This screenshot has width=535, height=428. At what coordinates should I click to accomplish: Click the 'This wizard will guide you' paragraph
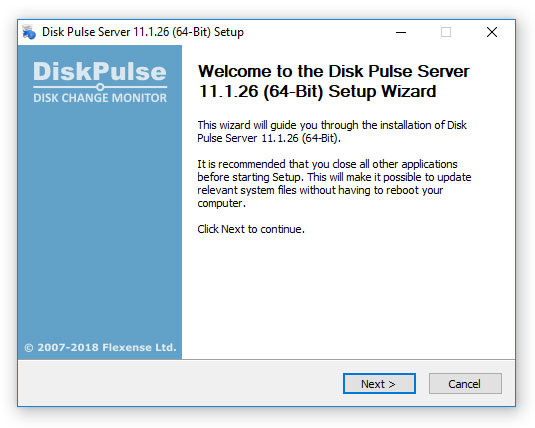point(332,131)
